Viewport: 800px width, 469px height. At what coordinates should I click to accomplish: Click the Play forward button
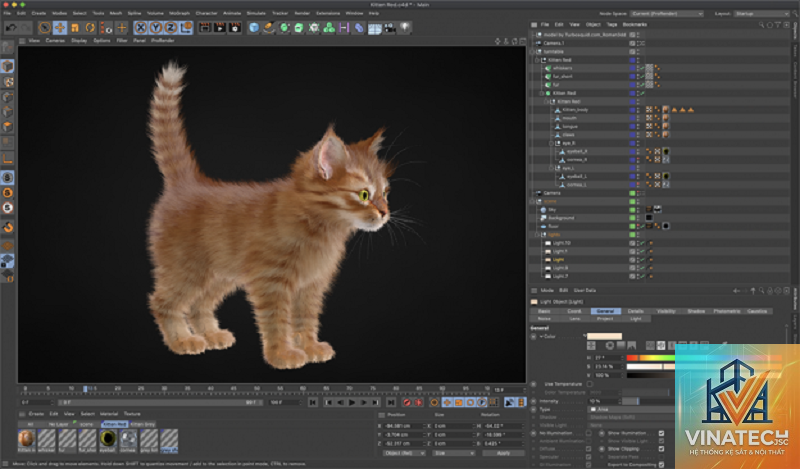pyautogui.click(x=352, y=403)
